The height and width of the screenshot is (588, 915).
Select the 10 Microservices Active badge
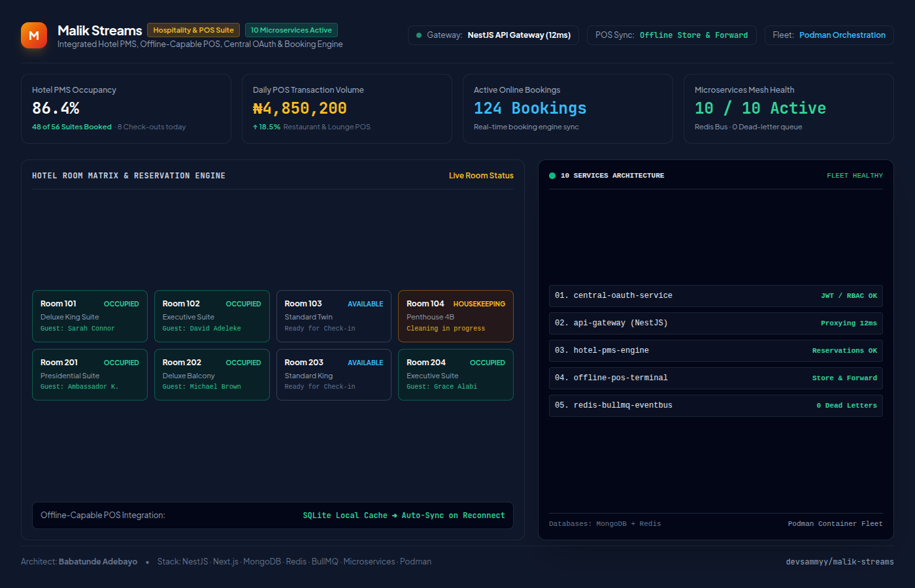coord(291,30)
